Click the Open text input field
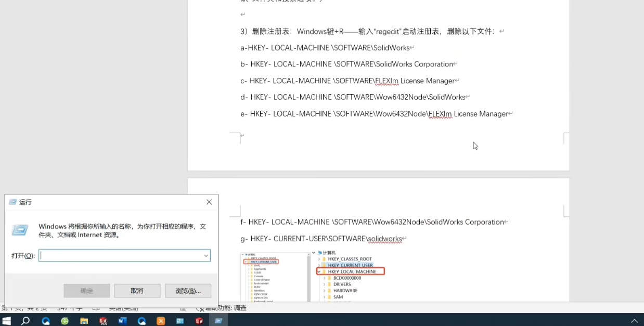The image size is (644, 326). [121, 255]
